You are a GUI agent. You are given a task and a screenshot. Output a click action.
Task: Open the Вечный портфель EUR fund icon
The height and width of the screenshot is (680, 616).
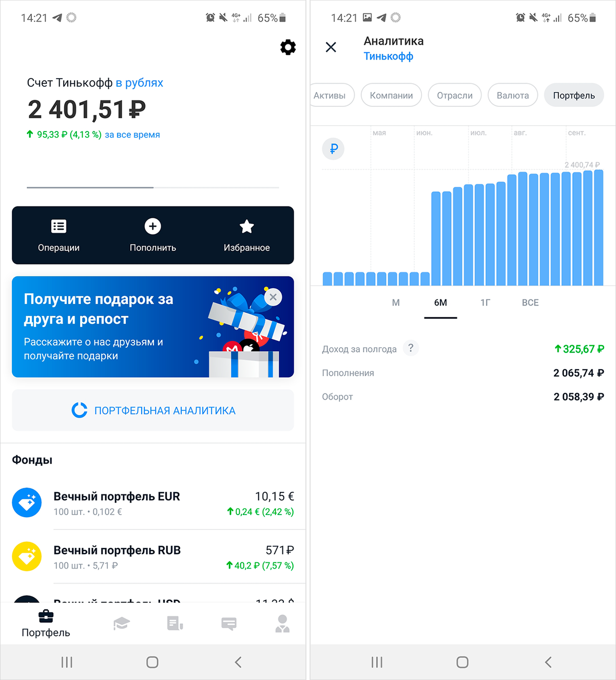pos(27,502)
